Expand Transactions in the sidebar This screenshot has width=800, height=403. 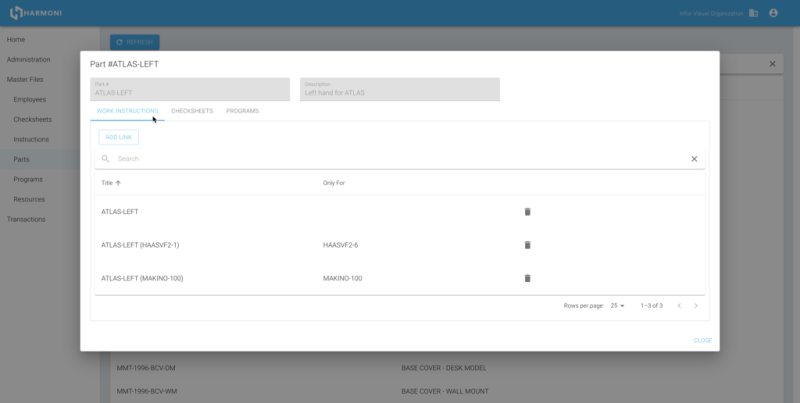point(26,219)
